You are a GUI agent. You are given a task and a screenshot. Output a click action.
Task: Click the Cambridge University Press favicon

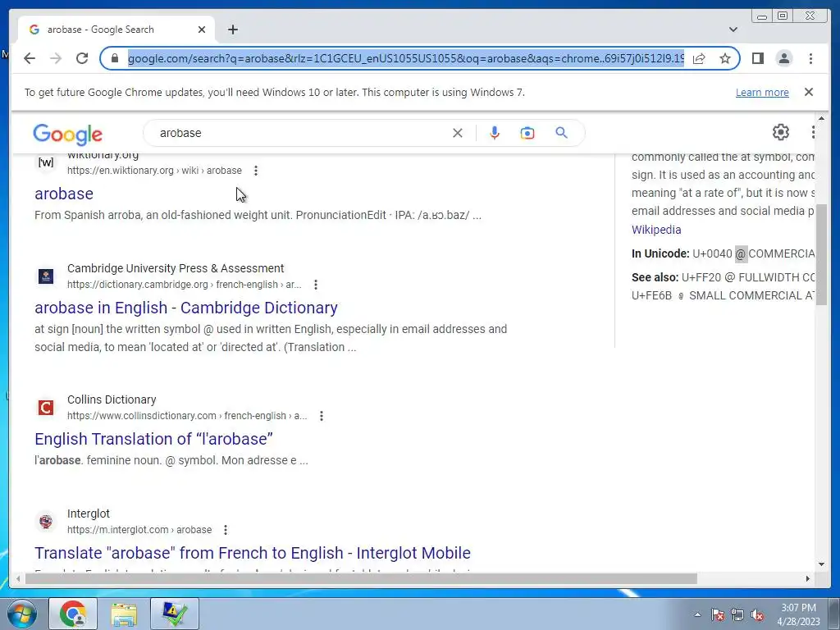point(46,276)
